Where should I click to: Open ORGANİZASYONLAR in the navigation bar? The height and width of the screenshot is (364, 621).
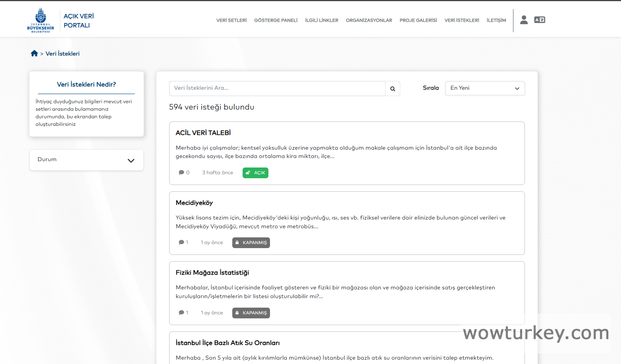coord(369,20)
